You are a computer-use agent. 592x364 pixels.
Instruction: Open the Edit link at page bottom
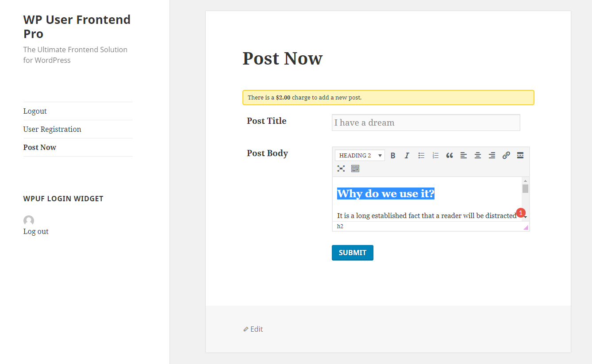(x=253, y=329)
